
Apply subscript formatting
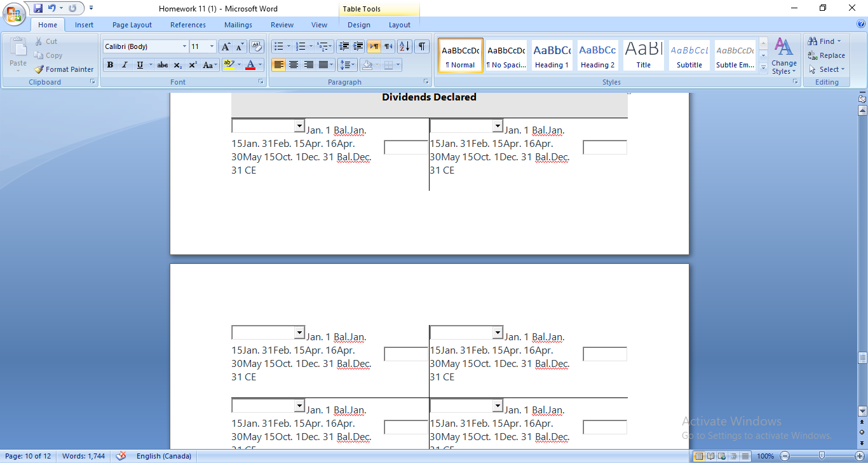point(178,65)
